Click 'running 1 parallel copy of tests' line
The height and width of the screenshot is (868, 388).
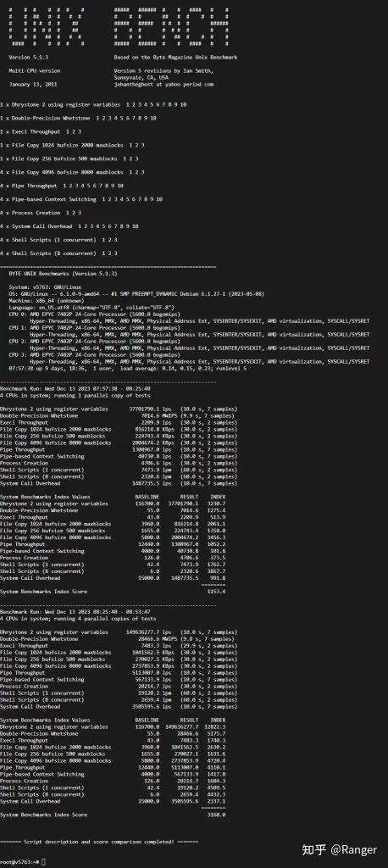[75, 395]
